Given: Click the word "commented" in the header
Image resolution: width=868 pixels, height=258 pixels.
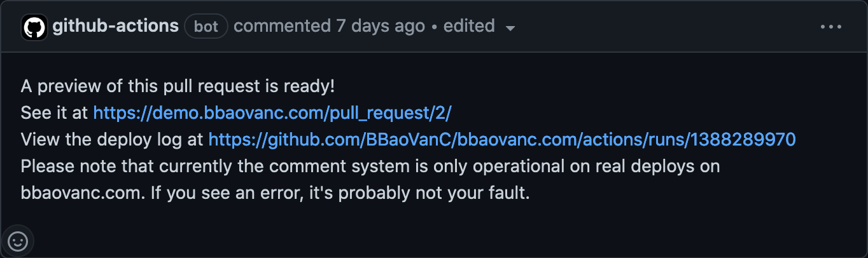Looking at the screenshot, I should tap(282, 26).
